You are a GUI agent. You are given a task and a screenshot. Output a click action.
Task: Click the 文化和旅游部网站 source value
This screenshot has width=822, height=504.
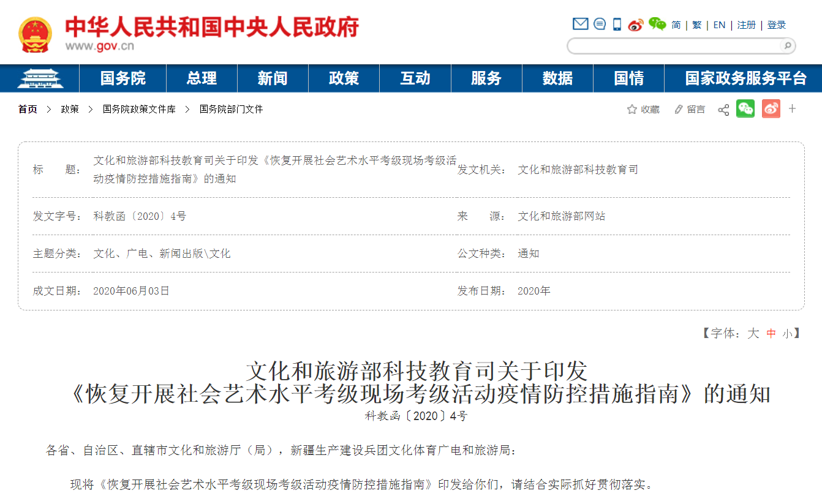(561, 216)
